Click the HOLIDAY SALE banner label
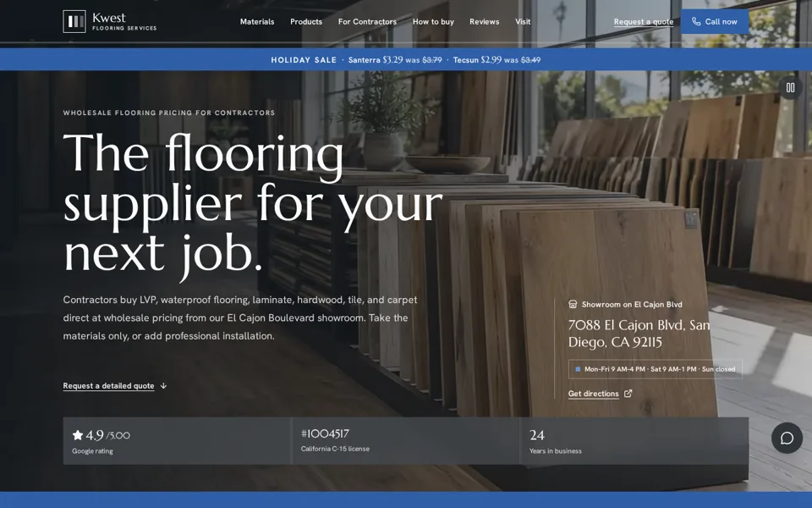Screen dimensions: 812x508 [x=304, y=60]
